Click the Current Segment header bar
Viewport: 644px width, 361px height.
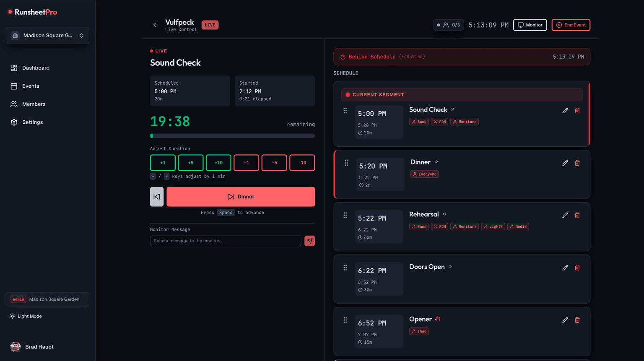click(x=462, y=95)
